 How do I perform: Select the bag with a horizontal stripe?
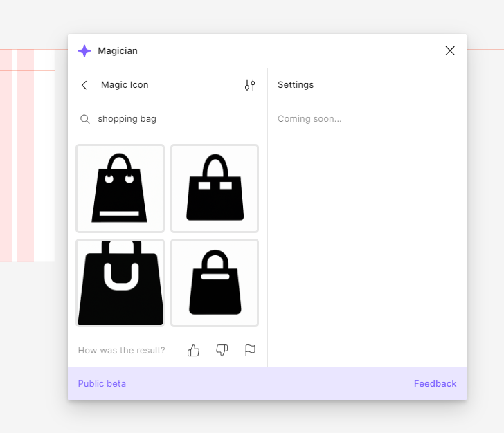coord(215,283)
